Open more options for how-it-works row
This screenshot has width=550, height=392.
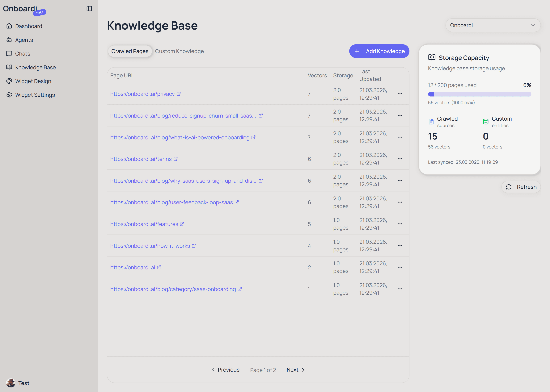click(400, 246)
